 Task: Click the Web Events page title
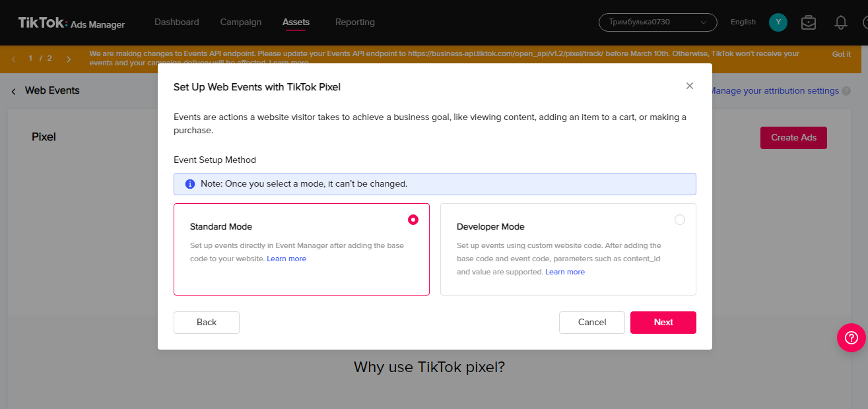point(52,90)
